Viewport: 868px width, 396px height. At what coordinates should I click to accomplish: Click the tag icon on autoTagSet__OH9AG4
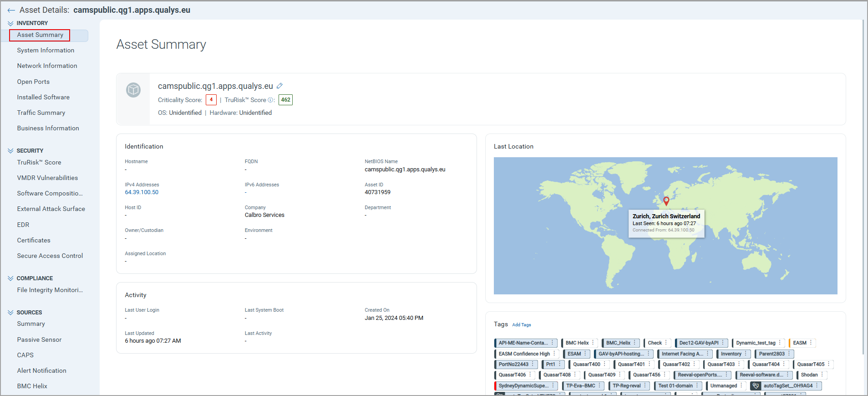point(756,386)
